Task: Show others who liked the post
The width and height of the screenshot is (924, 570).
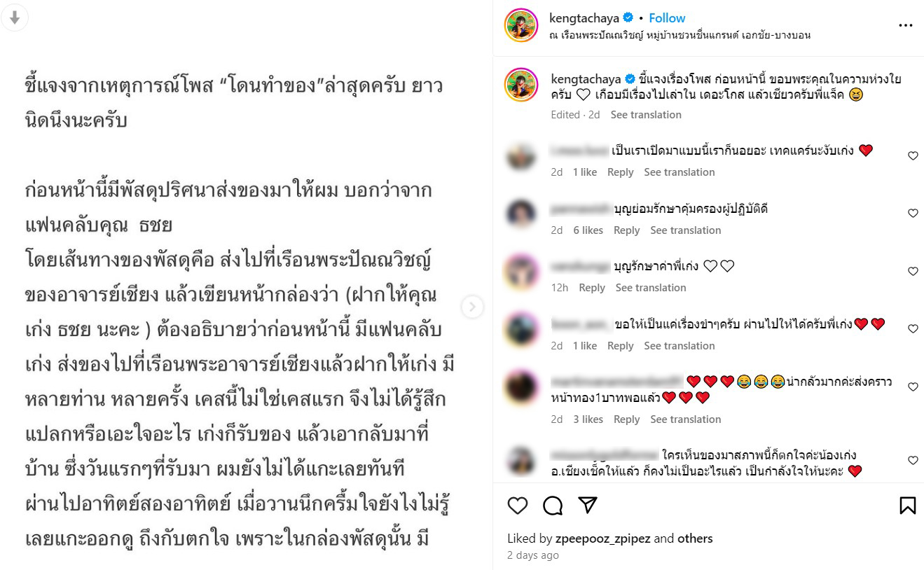Action: click(x=695, y=538)
